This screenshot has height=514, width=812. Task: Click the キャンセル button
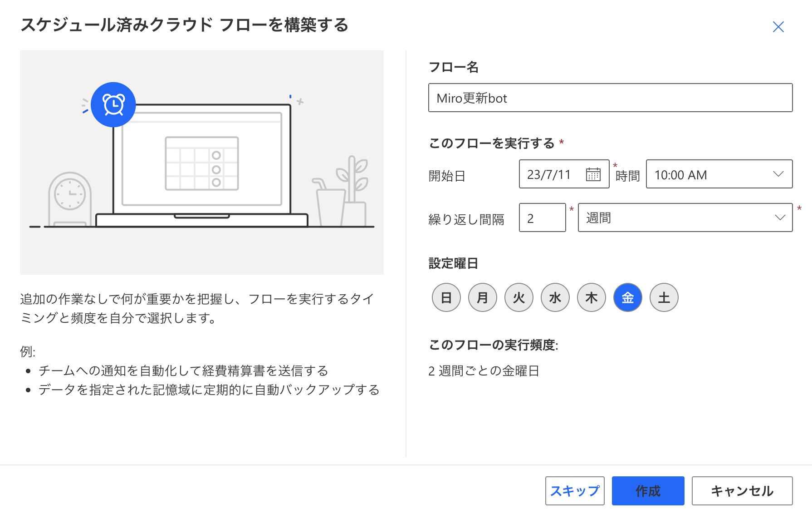coord(742,491)
